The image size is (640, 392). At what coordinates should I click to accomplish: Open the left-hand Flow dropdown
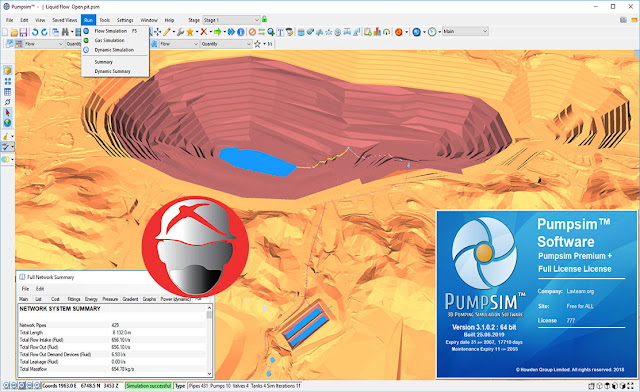[x=44, y=44]
